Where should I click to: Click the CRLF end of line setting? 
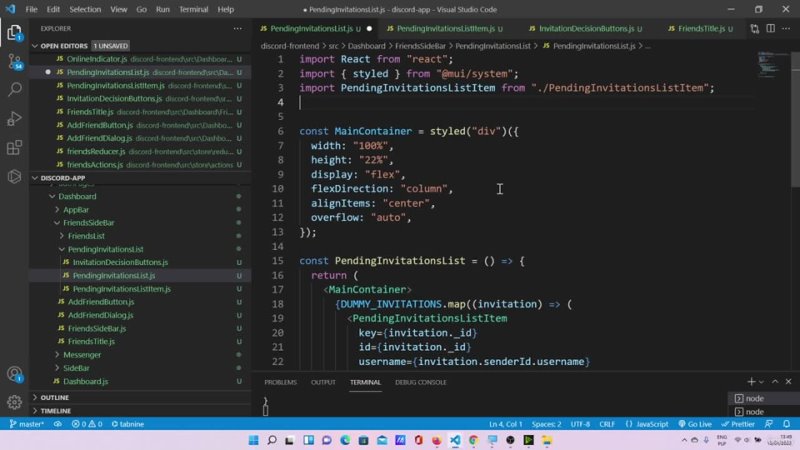tap(607, 424)
